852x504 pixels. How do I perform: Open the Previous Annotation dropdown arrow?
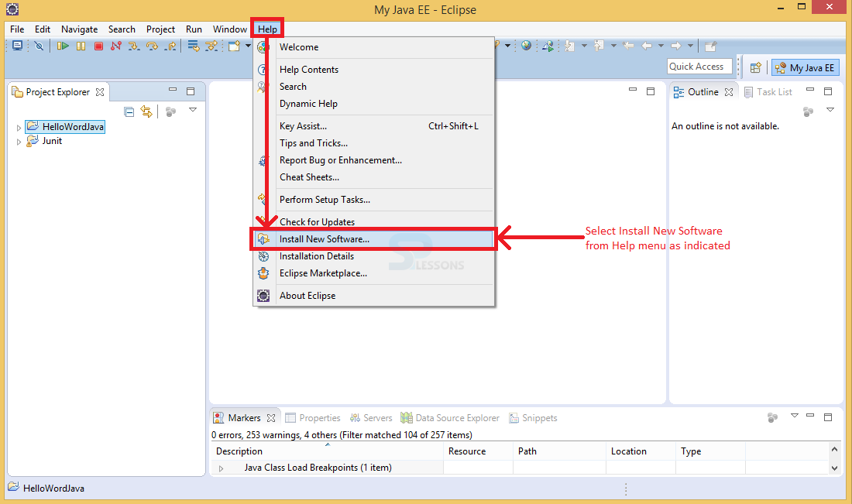point(613,46)
